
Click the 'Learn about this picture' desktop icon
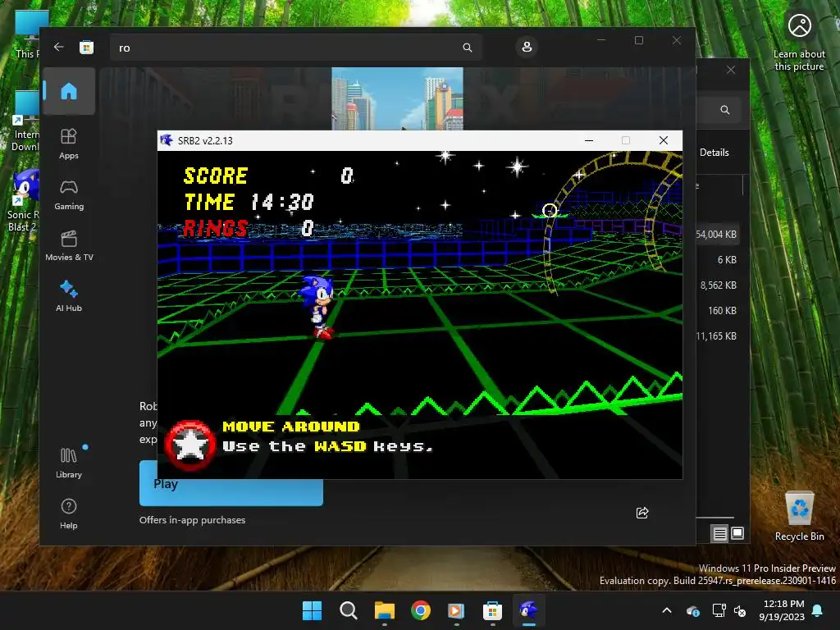click(799, 41)
